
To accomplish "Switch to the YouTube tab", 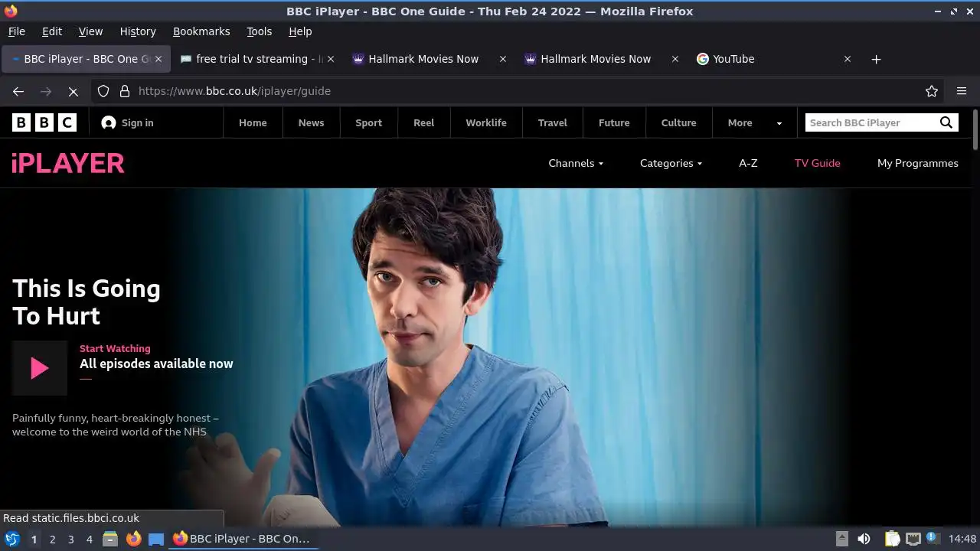I will click(773, 59).
